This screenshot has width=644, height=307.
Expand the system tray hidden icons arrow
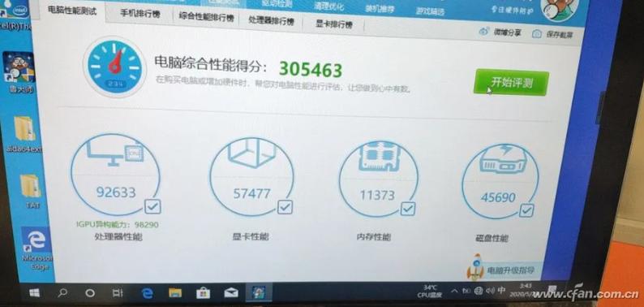(454, 291)
